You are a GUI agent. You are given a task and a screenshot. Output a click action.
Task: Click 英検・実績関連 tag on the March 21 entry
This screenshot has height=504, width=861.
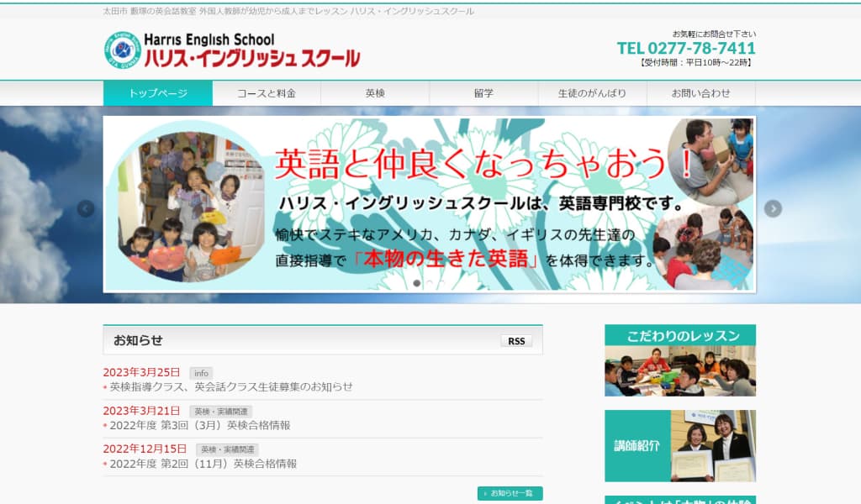pyautogui.click(x=221, y=412)
